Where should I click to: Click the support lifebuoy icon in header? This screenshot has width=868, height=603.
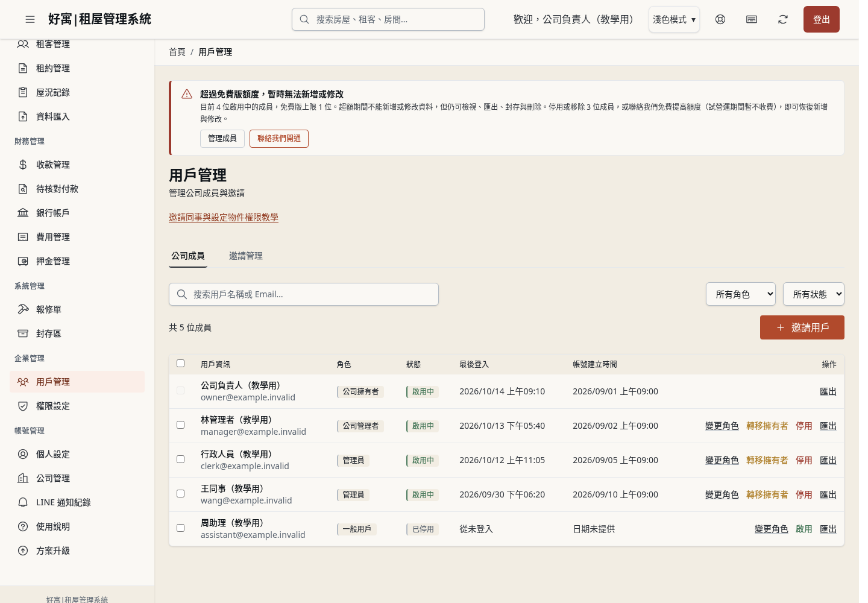(x=720, y=19)
